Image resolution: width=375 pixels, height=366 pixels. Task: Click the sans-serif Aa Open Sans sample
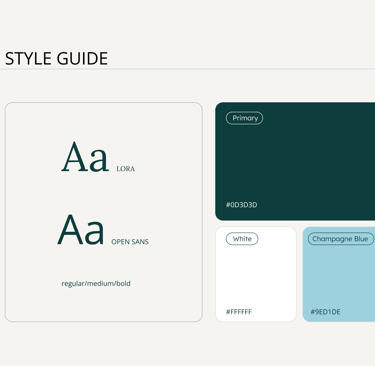pyautogui.click(x=81, y=230)
